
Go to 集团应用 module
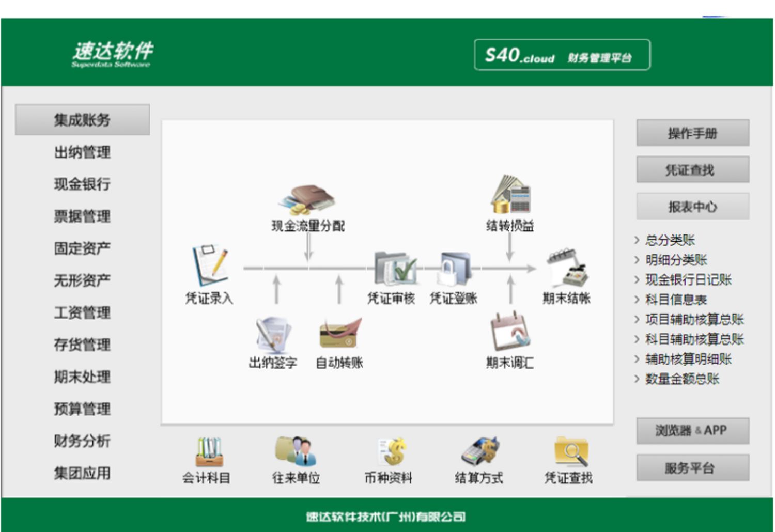82,473
